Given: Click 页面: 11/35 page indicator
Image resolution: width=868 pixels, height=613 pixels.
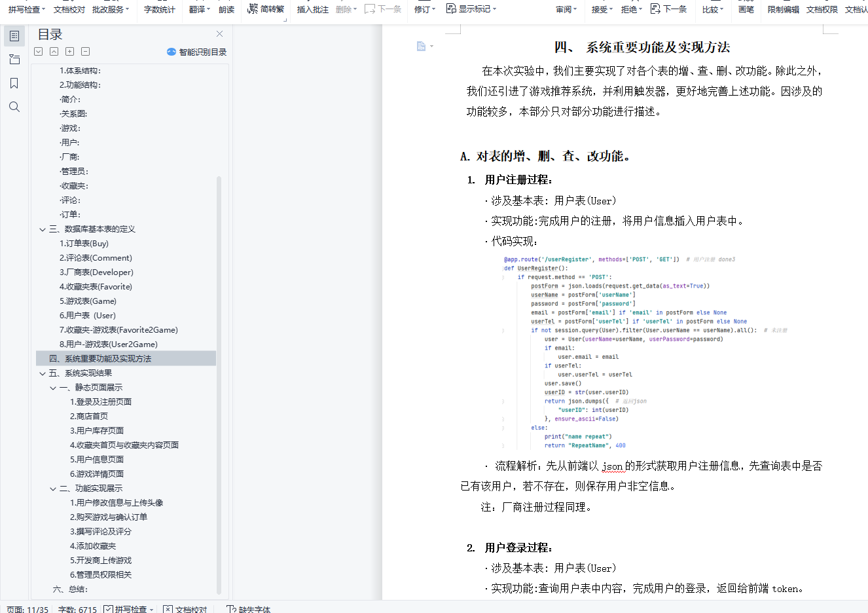Looking at the screenshot, I should click(27, 609).
